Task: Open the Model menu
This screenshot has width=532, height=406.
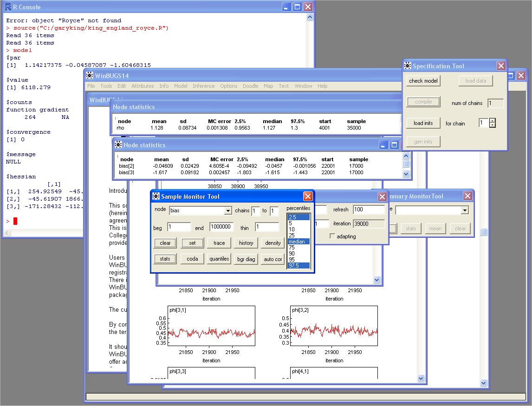Action: (181, 86)
